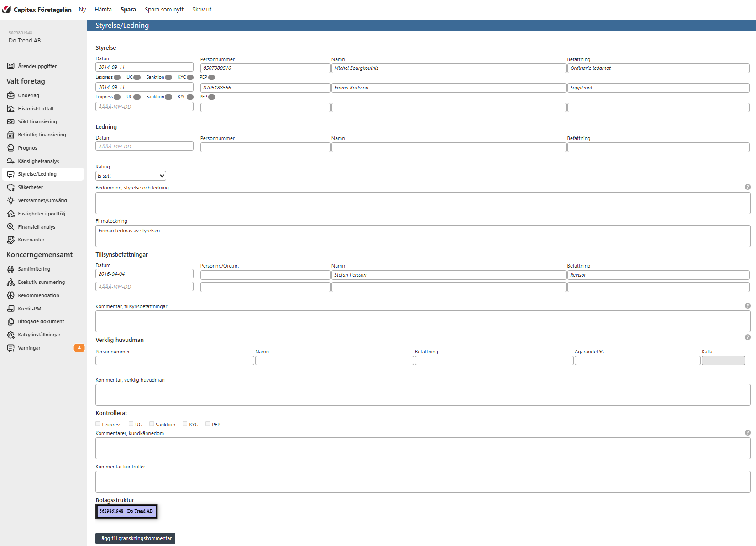Screen dimensions: 756x546
Task: Open Varningar message icon
Action: [x=10, y=348]
